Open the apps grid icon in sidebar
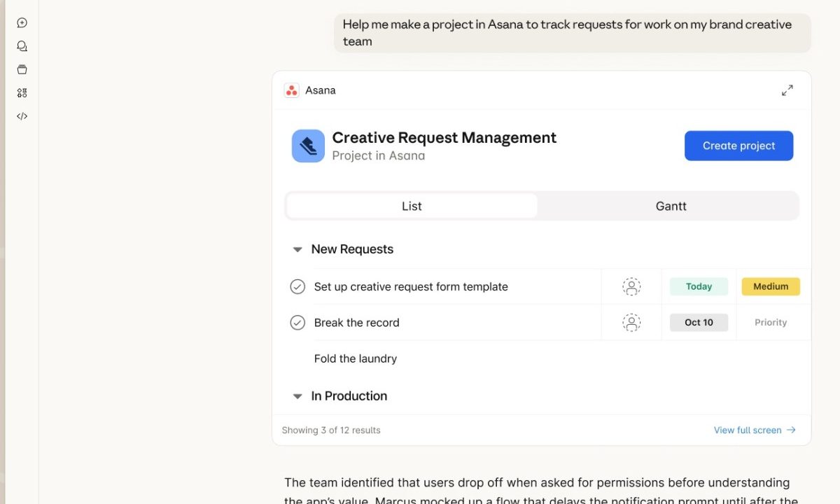 tap(22, 92)
